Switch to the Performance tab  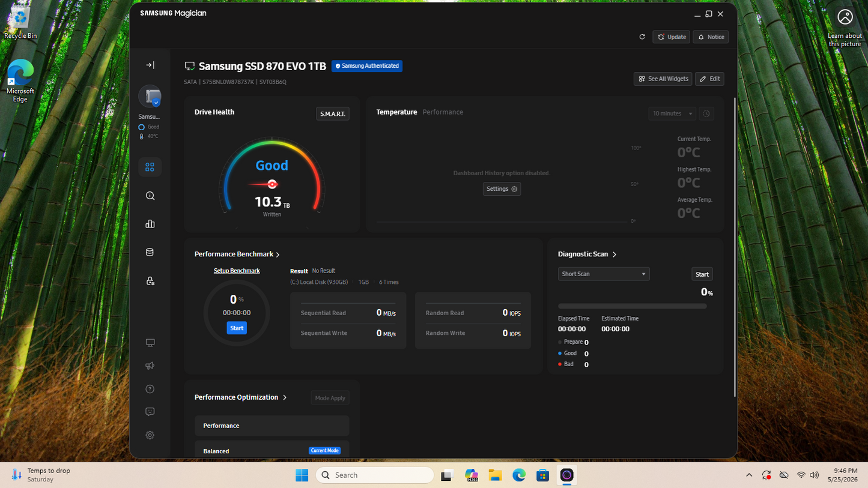[x=443, y=112]
